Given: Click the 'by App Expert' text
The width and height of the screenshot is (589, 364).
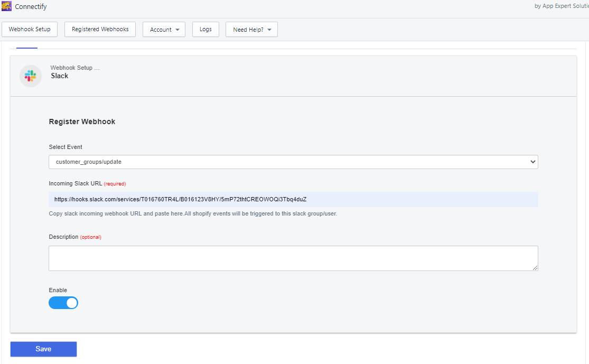Looking at the screenshot, I should (x=562, y=6).
